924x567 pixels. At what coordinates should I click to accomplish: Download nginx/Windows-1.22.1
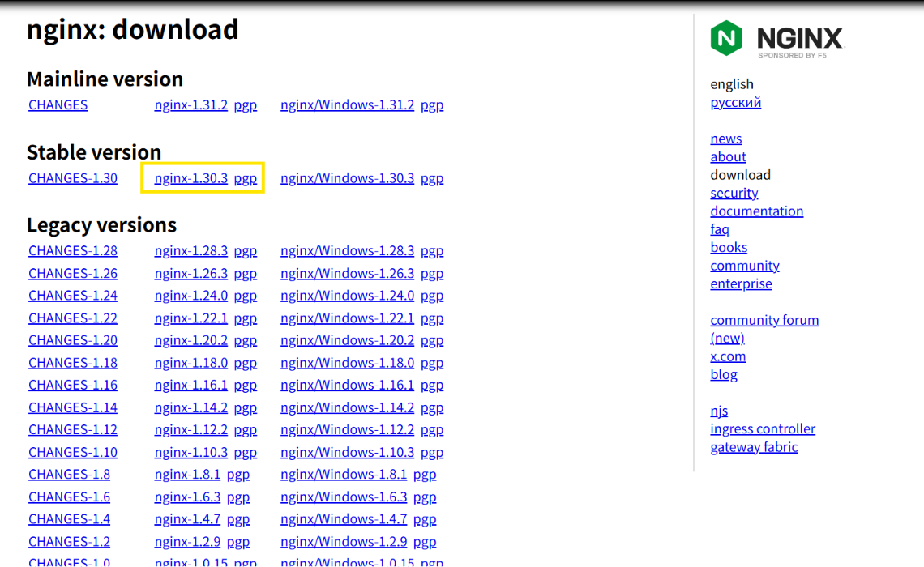pos(347,318)
